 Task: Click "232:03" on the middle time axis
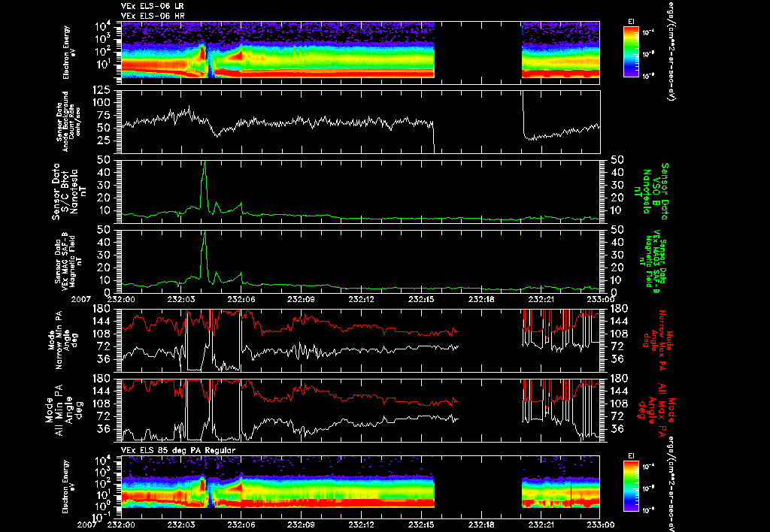point(181,299)
